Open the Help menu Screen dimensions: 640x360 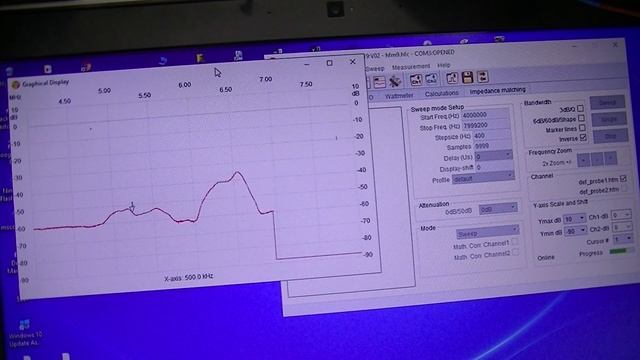pos(444,65)
